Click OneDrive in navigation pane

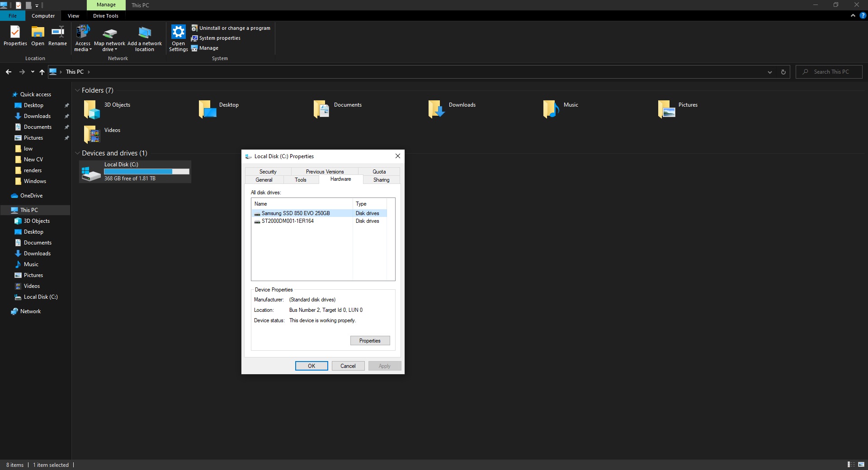pyautogui.click(x=31, y=196)
